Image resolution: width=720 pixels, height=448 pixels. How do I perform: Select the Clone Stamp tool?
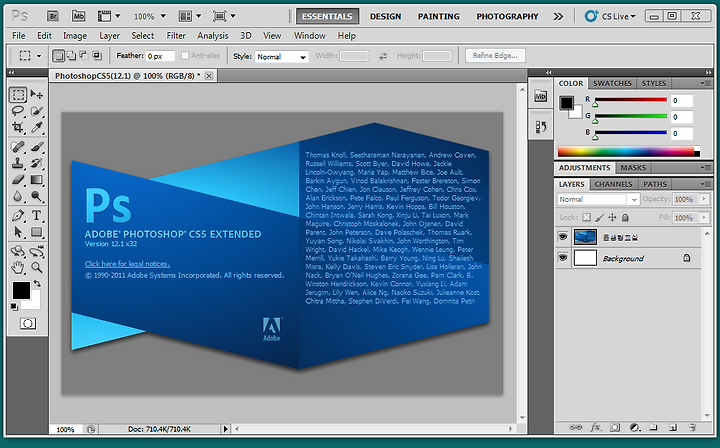[18, 163]
